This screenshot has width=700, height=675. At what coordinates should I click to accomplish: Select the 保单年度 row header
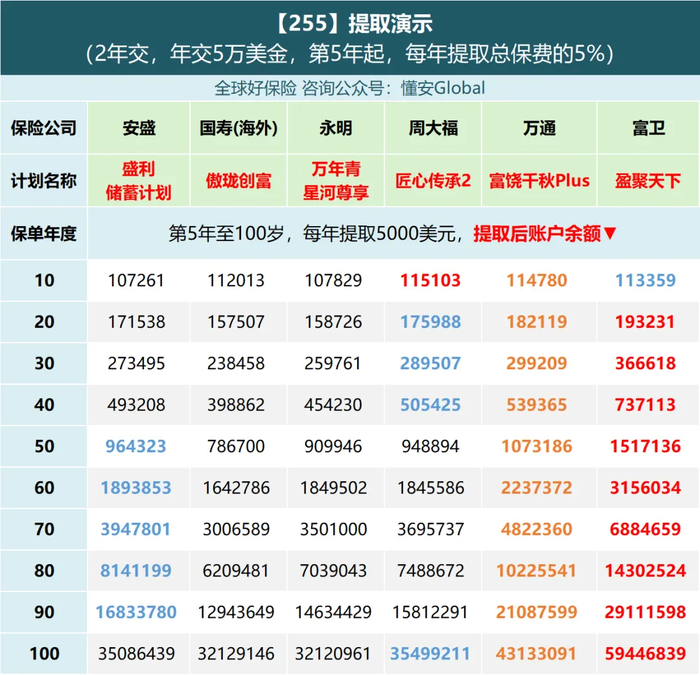pyautogui.click(x=44, y=233)
